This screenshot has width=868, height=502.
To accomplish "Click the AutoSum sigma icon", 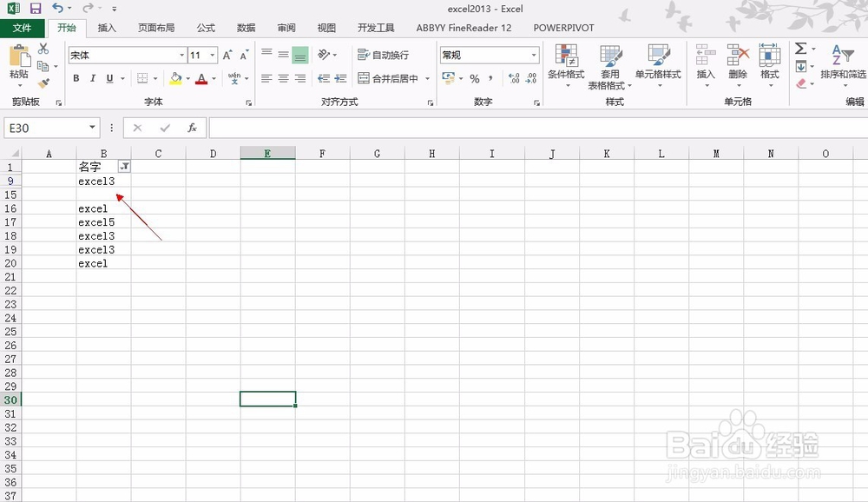I will click(x=800, y=49).
